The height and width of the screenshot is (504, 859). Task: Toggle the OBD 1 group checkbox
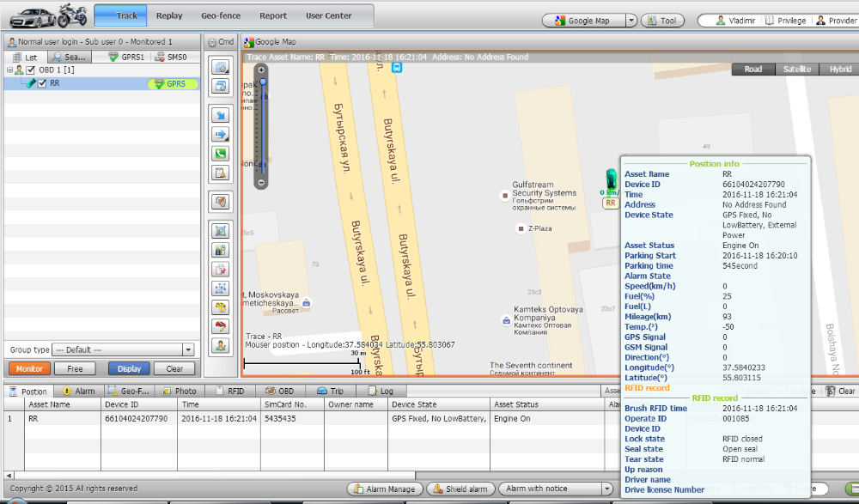pyautogui.click(x=31, y=70)
